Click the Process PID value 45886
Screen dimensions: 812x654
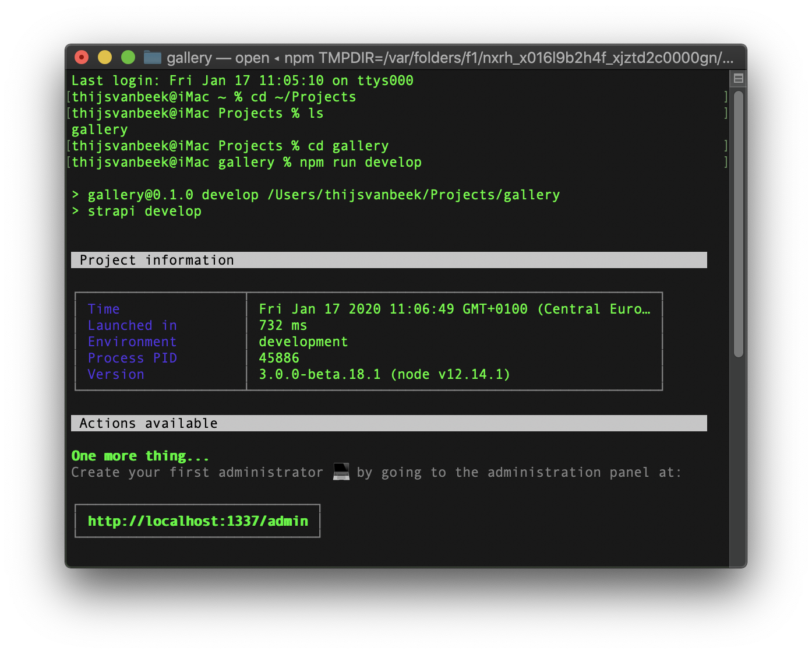(279, 358)
